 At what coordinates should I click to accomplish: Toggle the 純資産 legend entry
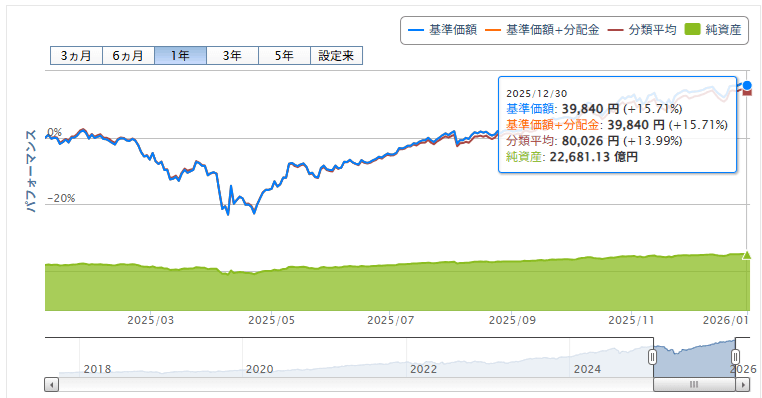click(713, 30)
